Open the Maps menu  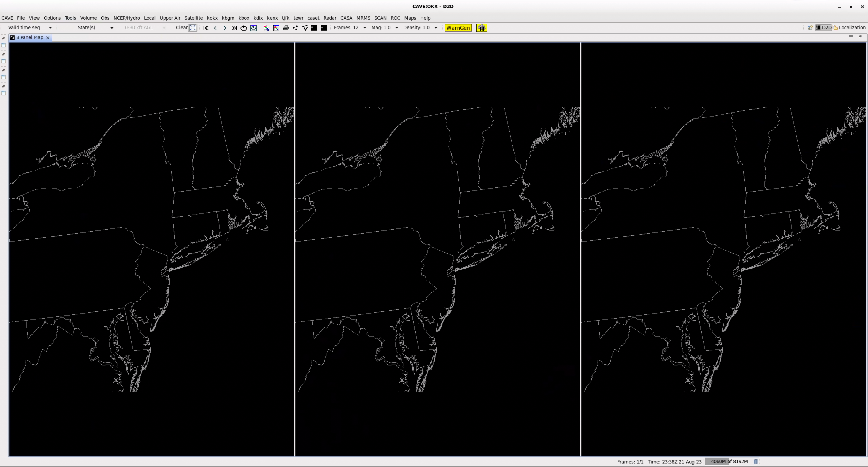pyautogui.click(x=410, y=18)
